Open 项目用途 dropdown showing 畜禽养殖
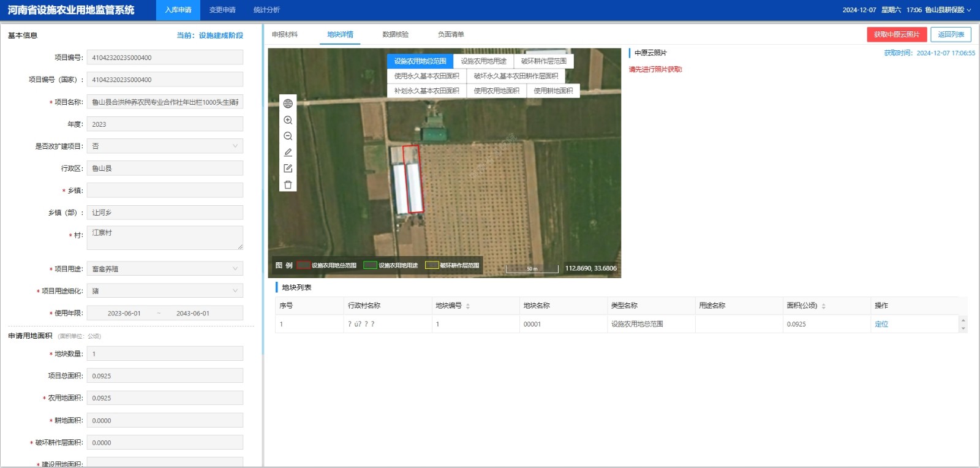 pos(165,268)
